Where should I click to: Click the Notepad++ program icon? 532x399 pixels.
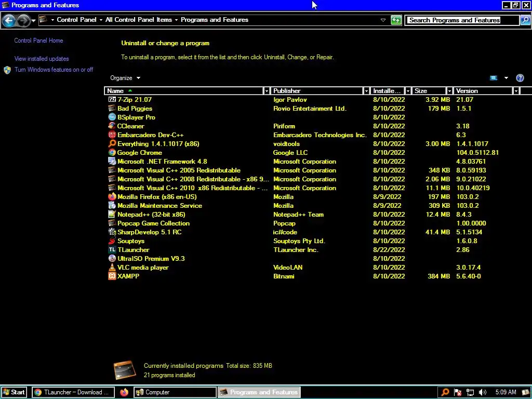point(112,214)
